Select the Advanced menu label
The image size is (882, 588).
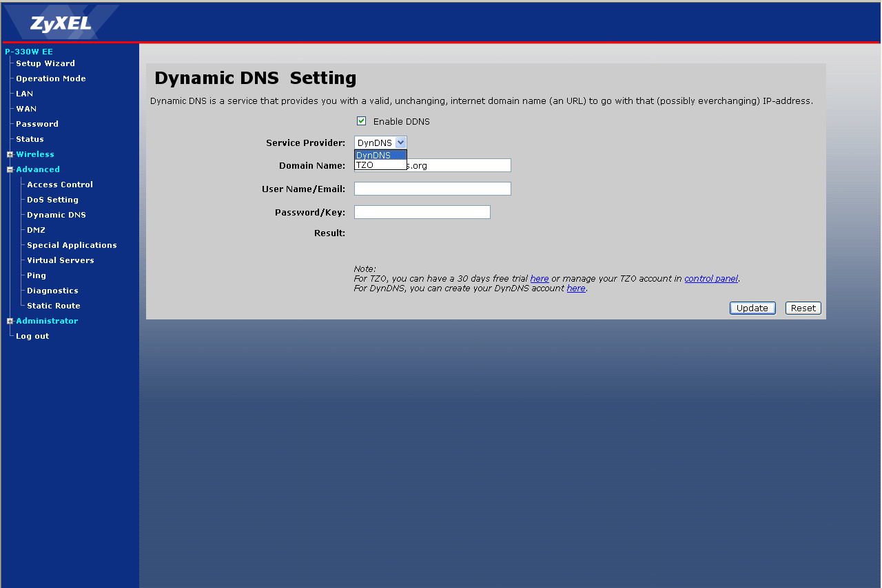click(38, 169)
